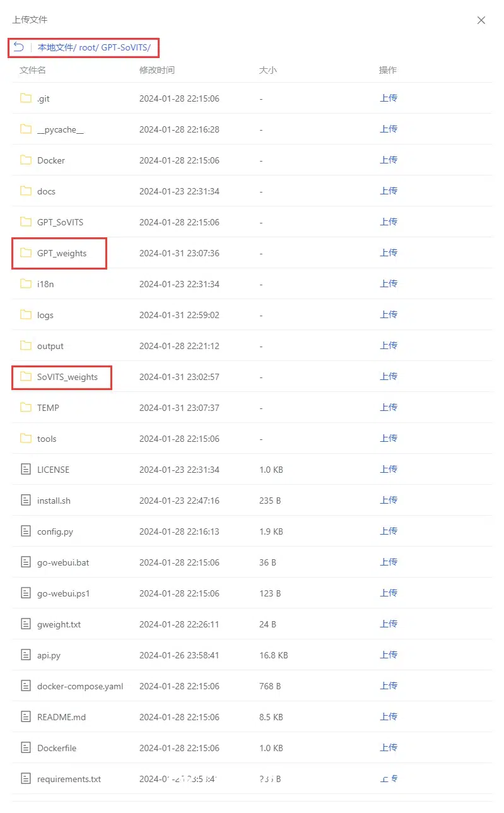The height and width of the screenshot is (813, 504).
Task: Click the back arrow icon in breadcrumb
Action: (x=18, y=47)
